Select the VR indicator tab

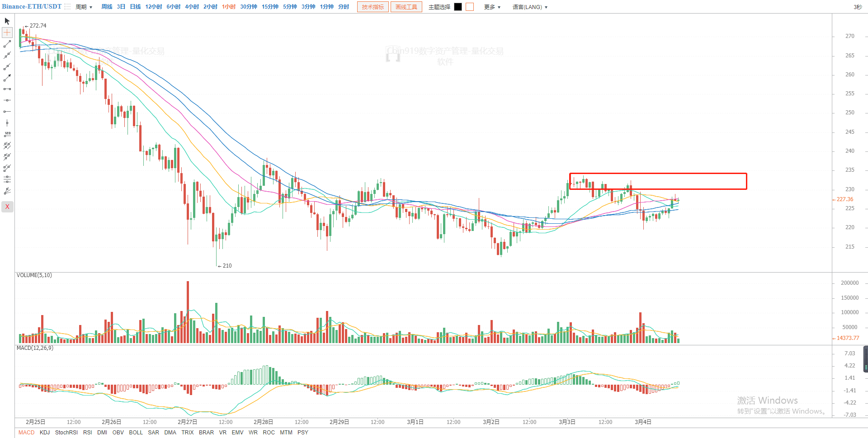coord(223,433)
